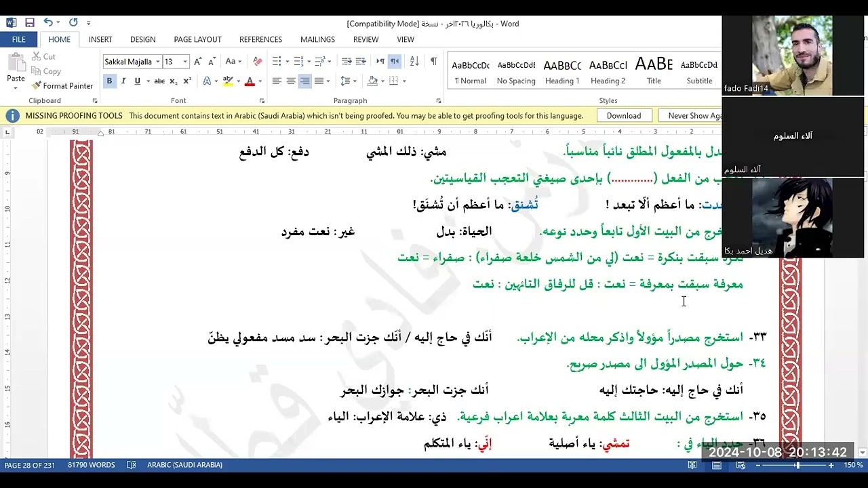Image resolution: width=868 pixels, height=488 pixels.
Task: Copy the selection to clipboard
Action: (45, 71)
